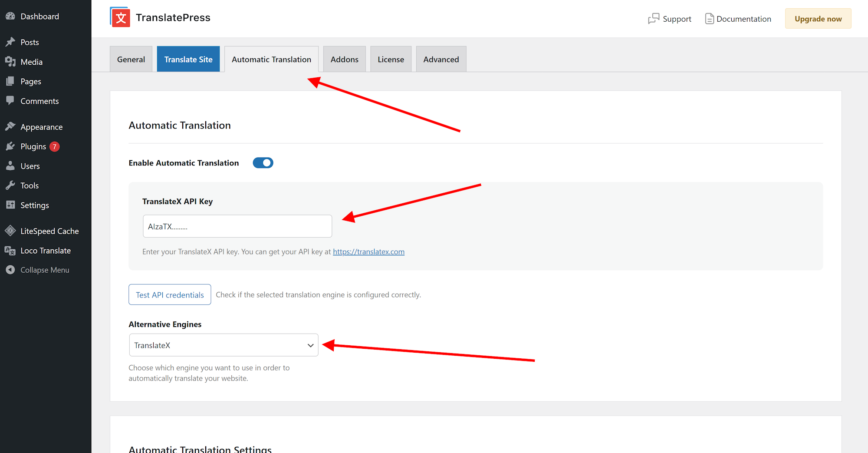Click the Loco Translate icon

point(10,251)
